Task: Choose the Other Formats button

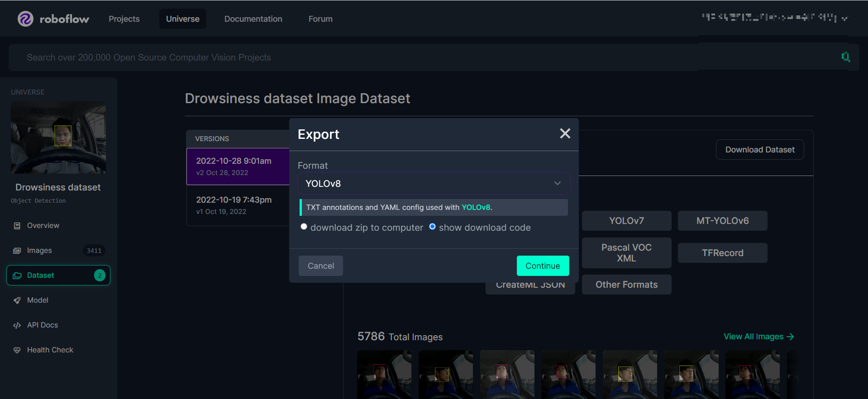Action: (x=626, y=285)
